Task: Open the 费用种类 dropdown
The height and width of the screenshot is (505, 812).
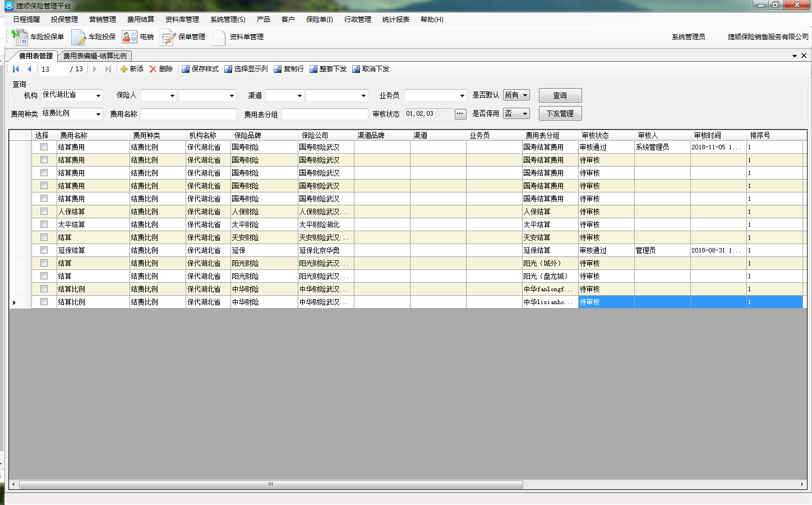Action: click(98, 114)
